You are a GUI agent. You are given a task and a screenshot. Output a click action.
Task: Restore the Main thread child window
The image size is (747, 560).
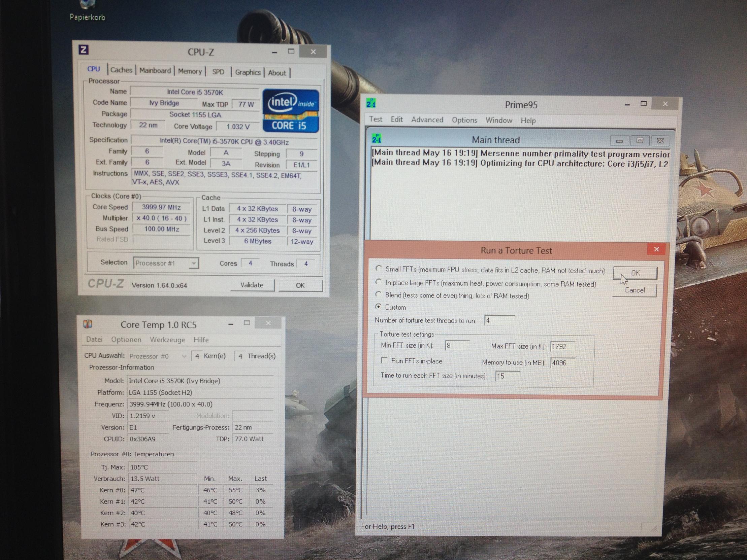coord(640,140)
